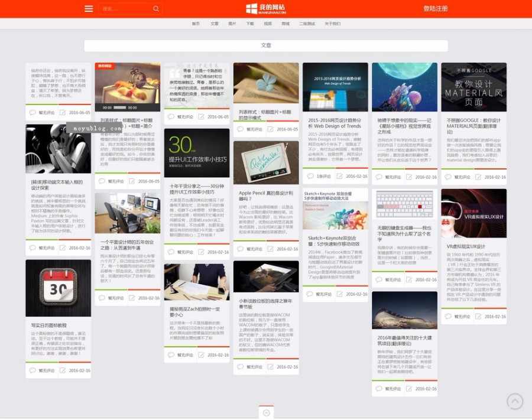Click the 我的网站 site logo
The width and height of the screenshot is (532, 420).
[266, 8]
